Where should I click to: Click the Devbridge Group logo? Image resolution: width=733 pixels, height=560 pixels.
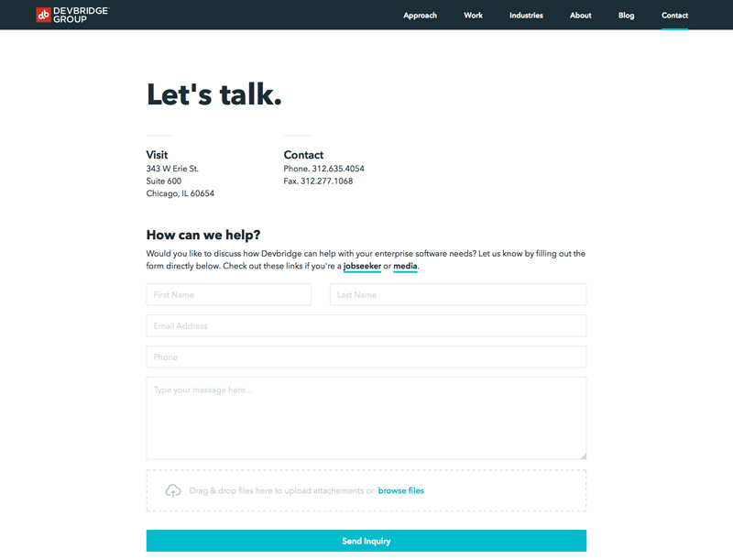point(72,15)
